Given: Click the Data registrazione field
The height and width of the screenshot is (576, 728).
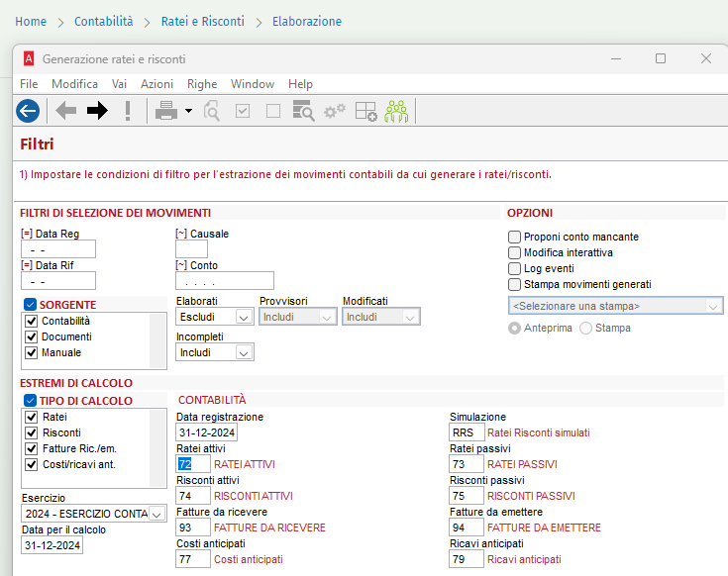Looking at the screenshot, I should (207, 432).
